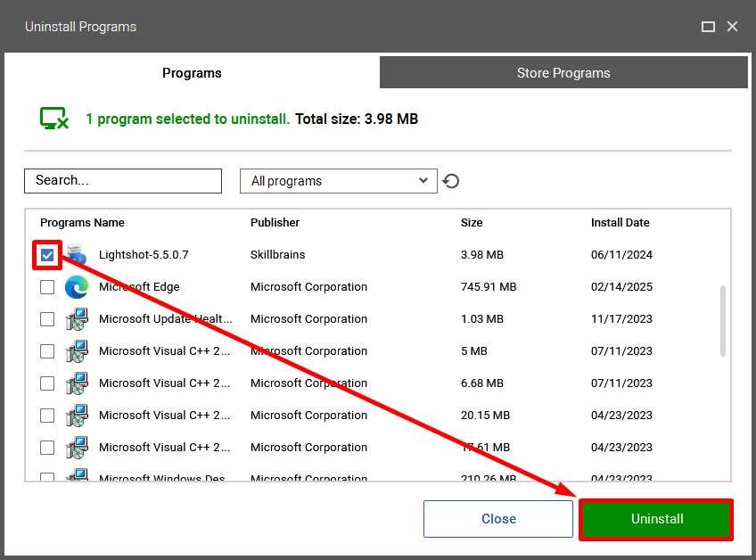Click the Microsoft Edge logo icon
The height and width of the screenshot is (560, 756).
click(77, 287)
